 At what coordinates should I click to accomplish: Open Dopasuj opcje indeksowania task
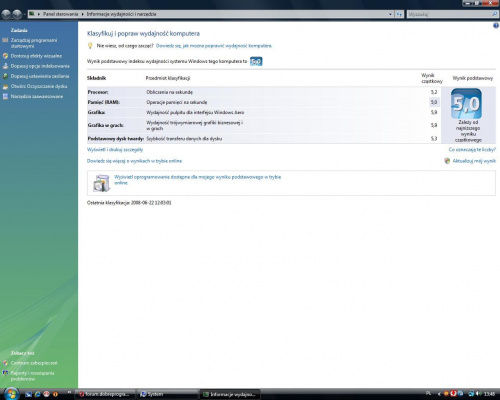pyautogui.click(x=40, y=66)
